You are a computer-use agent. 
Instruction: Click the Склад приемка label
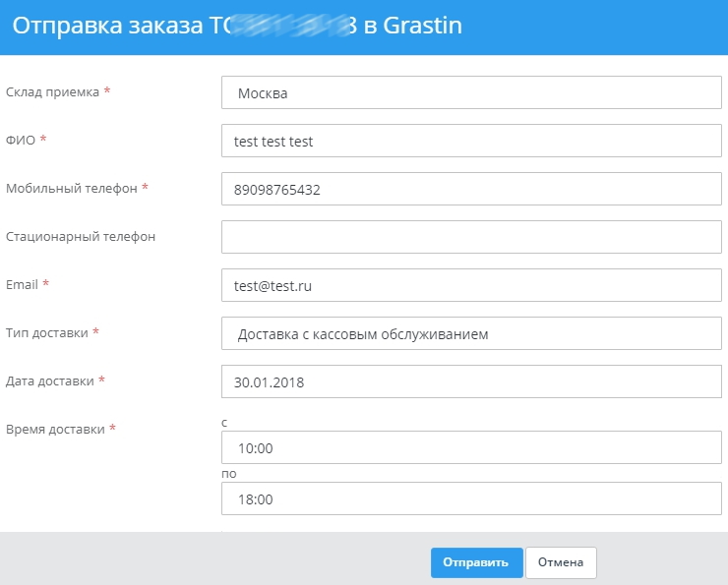(52, 92)
